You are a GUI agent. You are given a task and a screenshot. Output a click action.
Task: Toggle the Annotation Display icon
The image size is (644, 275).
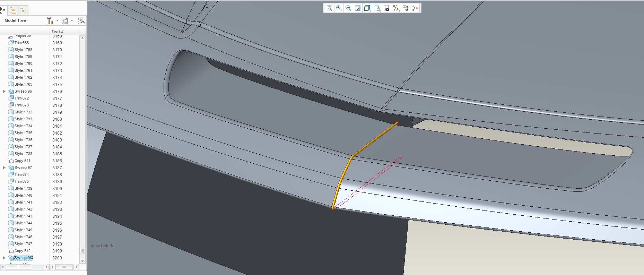pos(406,8)
